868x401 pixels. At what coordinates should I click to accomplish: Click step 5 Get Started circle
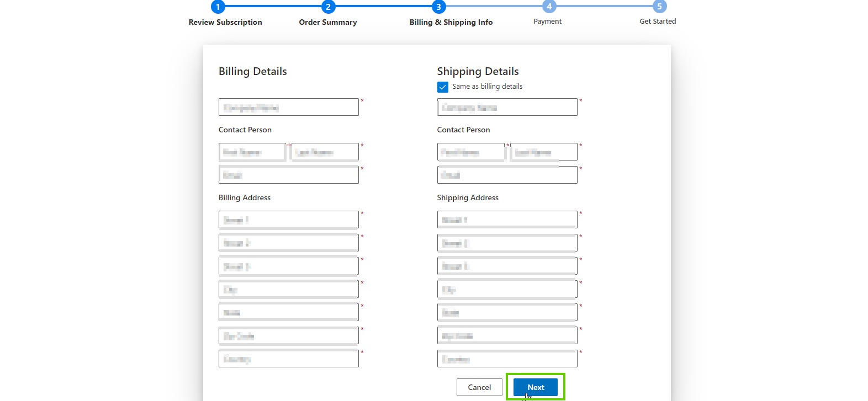(x=659, y=7)
